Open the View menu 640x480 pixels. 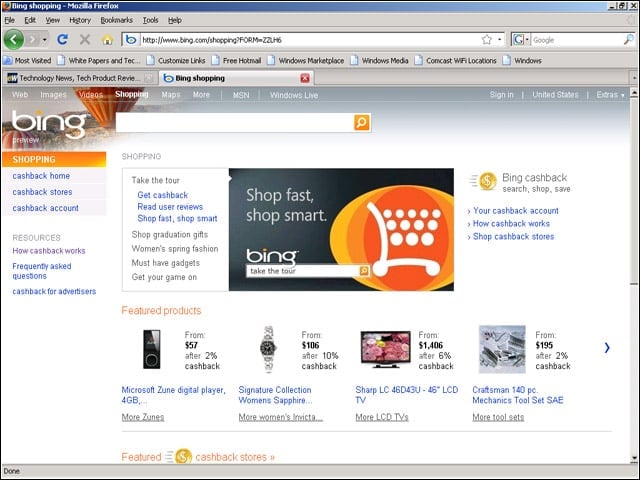(53, 20)
